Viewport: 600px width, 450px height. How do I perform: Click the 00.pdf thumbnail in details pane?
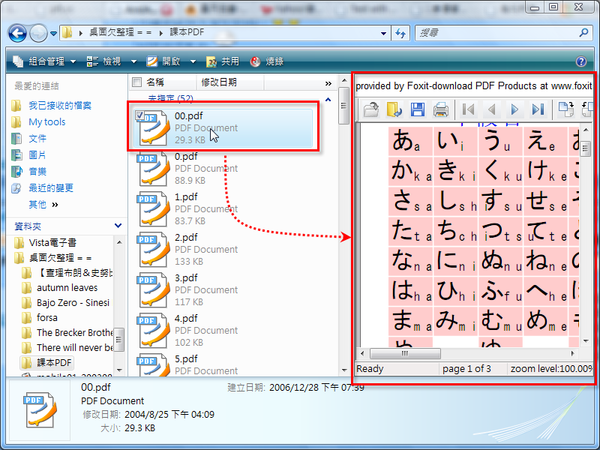(40, 409)
